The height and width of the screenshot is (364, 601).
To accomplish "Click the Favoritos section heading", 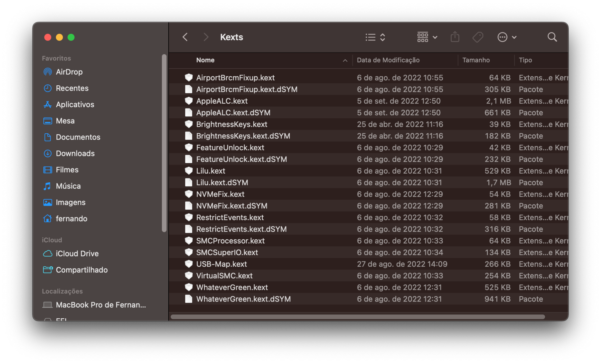I will (x=56, y=58).
